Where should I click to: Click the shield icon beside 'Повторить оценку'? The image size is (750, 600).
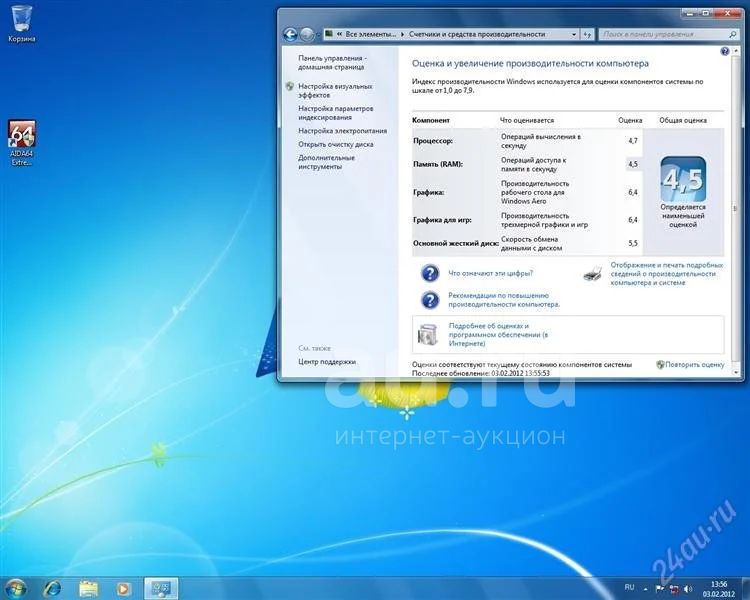coord(660,365)
